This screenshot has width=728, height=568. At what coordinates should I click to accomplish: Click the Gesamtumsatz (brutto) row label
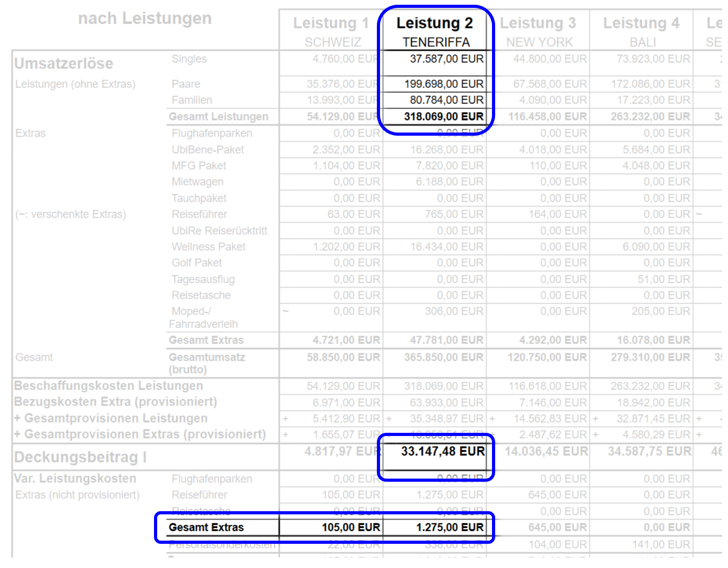pos(207,363)
